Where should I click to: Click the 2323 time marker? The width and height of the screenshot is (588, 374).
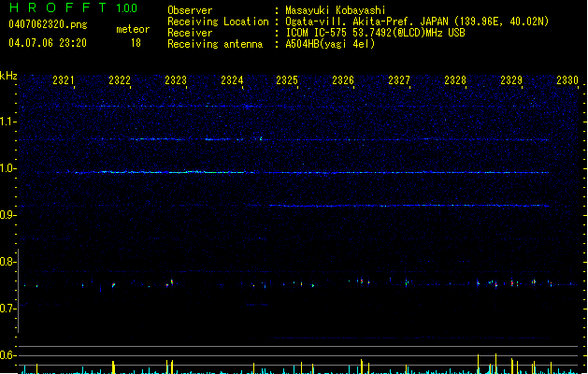pos(176,81)
